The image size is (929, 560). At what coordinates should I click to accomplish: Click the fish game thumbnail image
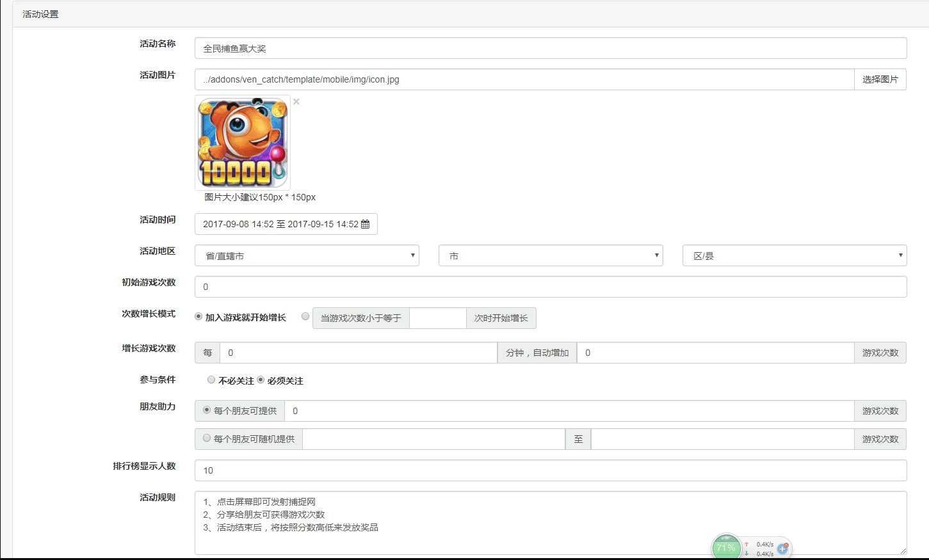(243, 143)
